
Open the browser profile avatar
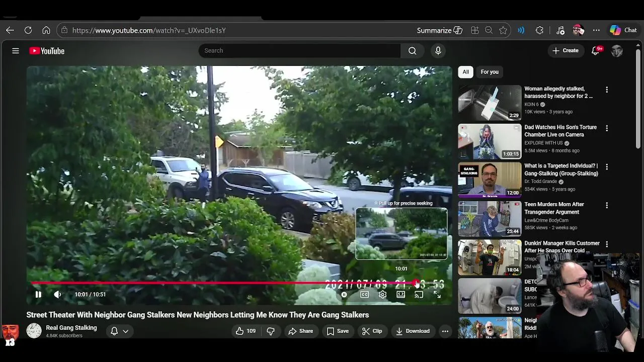tap(578, 30)
